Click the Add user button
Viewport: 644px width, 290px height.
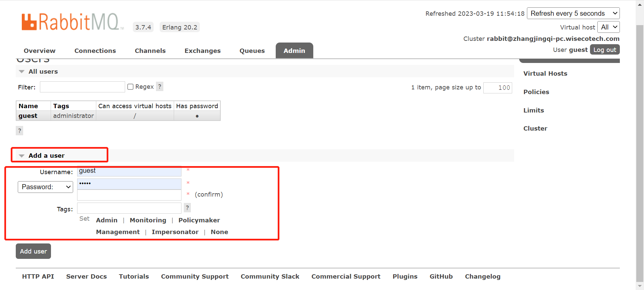tap(33, 251)
